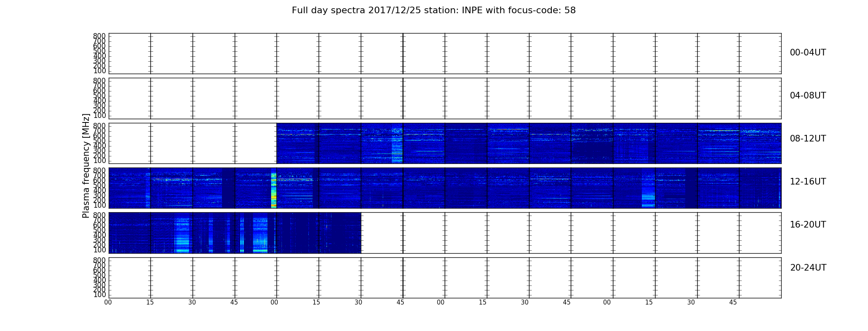The width and height of the screenshot is (868, 331).
Task: Click '100' tick label of 00-04UT panel
Action: 99,71
